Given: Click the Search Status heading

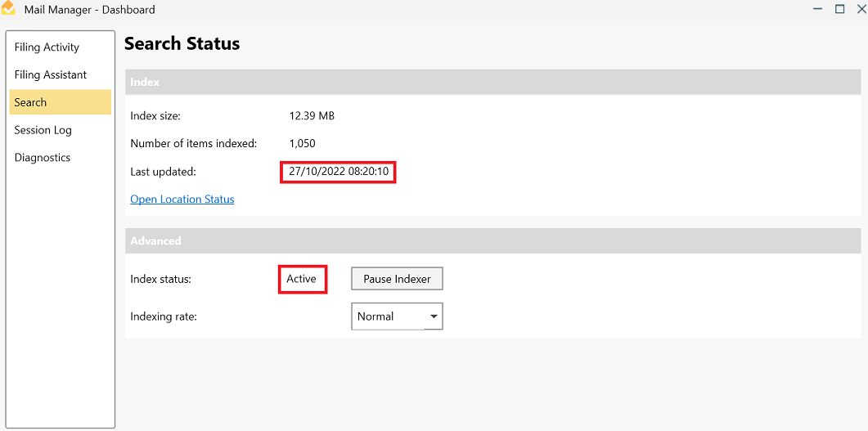Looking at the screenshot, I should (x=182, y=44).
